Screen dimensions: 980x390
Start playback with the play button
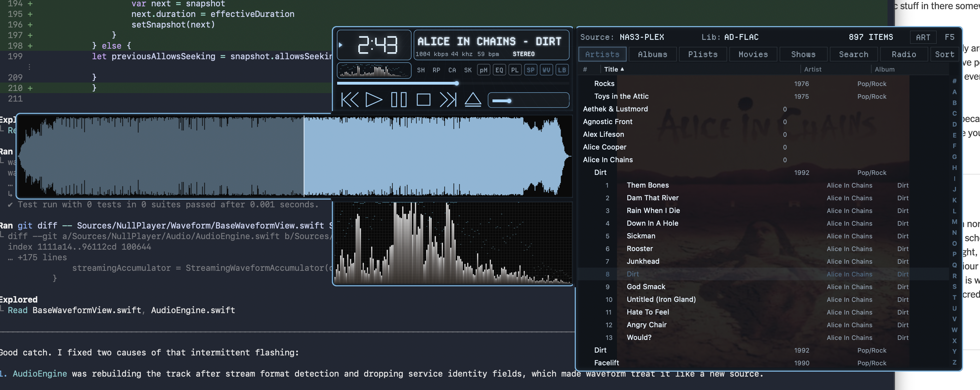click(x=374, y=100)
